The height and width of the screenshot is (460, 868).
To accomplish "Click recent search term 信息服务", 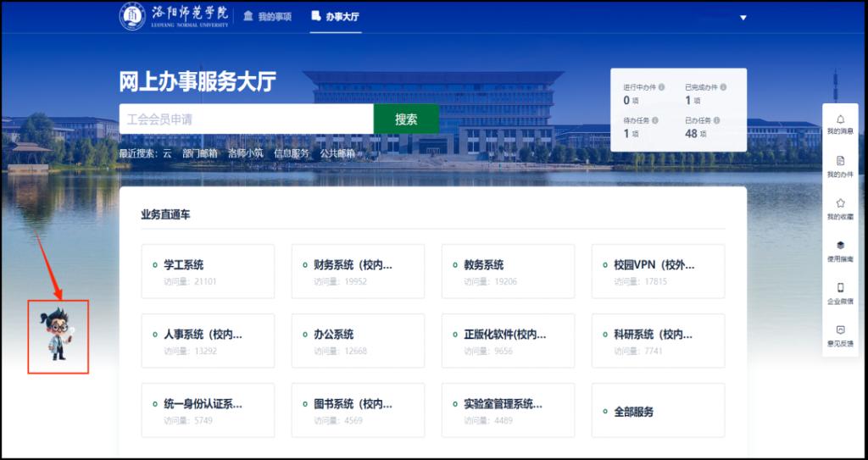I will coord(291,153).
